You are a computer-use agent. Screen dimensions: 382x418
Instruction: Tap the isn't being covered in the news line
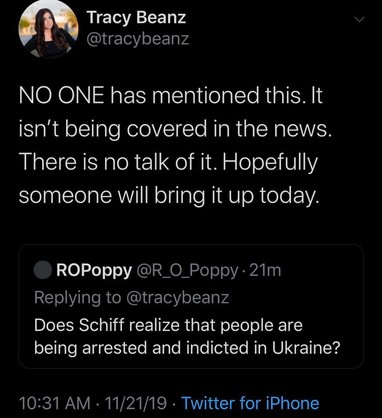click(175, 129)
